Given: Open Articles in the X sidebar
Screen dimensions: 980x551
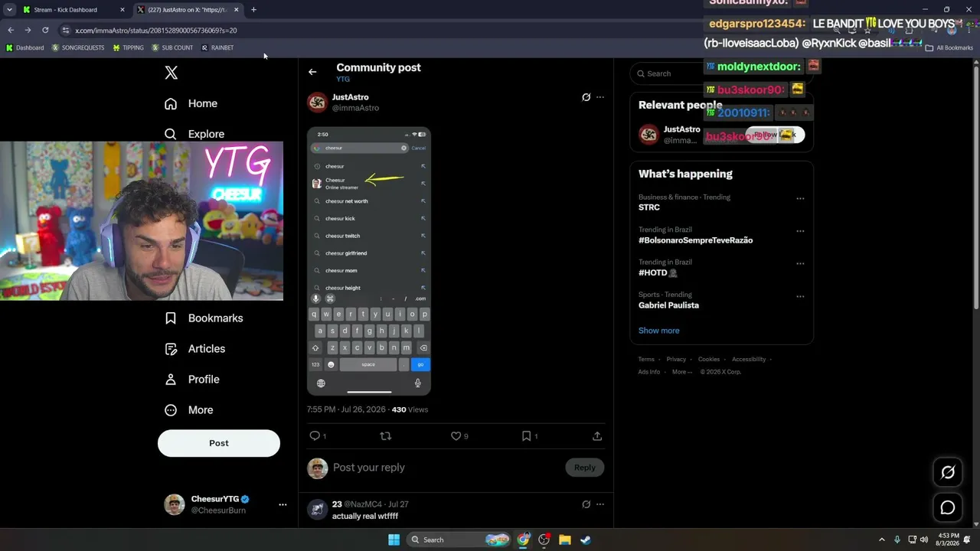Looking at the screenshot, I should pos(195,349).
